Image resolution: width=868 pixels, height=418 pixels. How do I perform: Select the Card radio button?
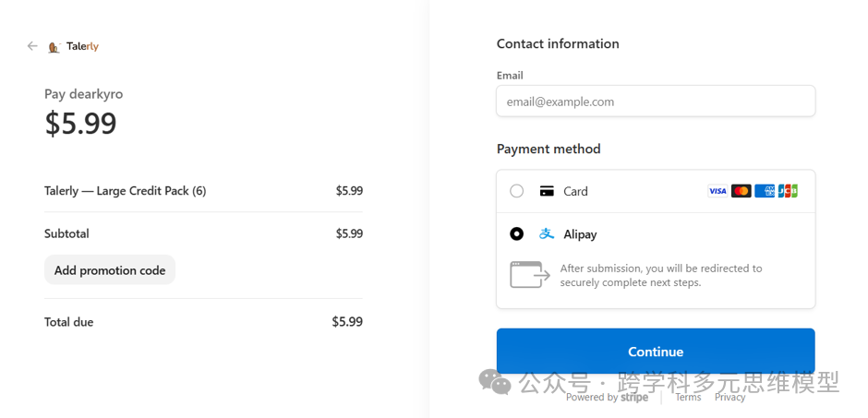click(516, 191)
